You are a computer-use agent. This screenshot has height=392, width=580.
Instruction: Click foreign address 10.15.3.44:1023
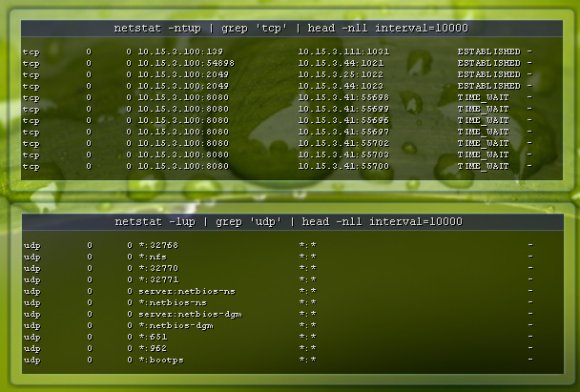coord(341,86)
